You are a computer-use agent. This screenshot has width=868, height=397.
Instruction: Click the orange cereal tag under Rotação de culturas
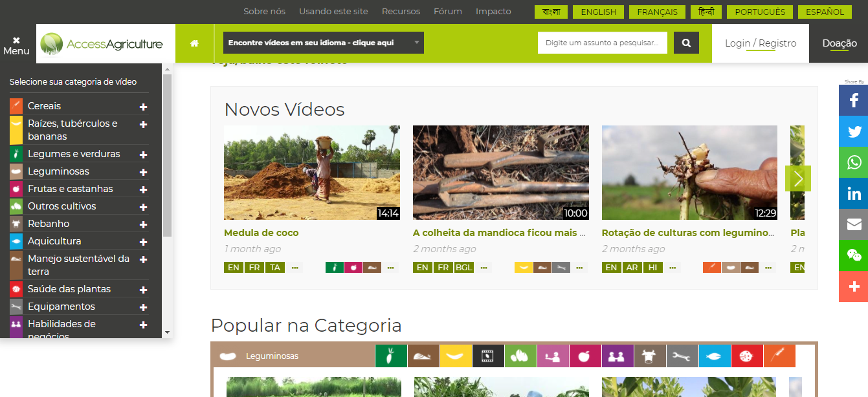712,267
